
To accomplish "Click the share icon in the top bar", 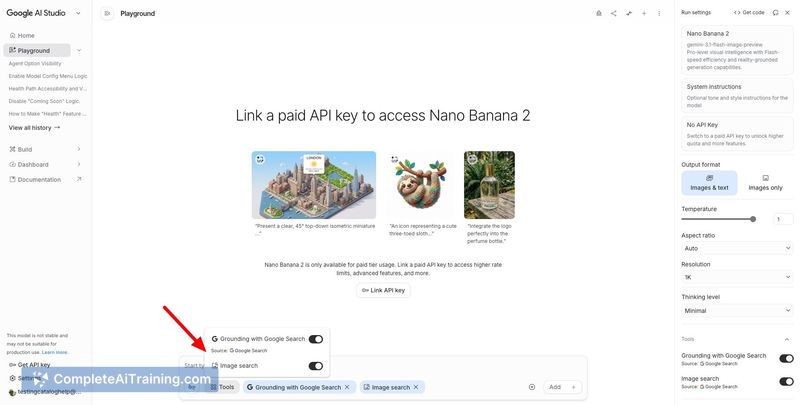I will [613, 13].
